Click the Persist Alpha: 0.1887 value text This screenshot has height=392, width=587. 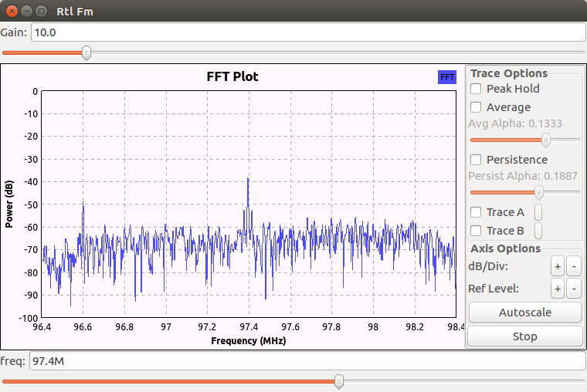coord(523,176)
